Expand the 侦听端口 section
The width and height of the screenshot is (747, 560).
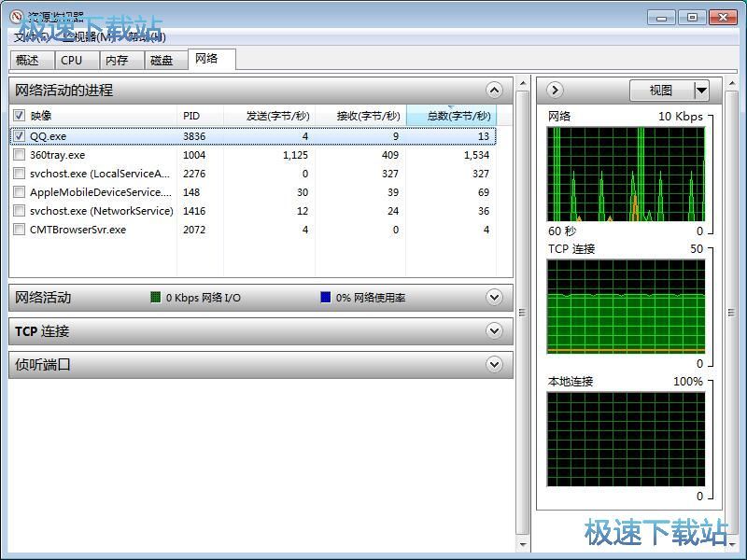pos(494,365)
